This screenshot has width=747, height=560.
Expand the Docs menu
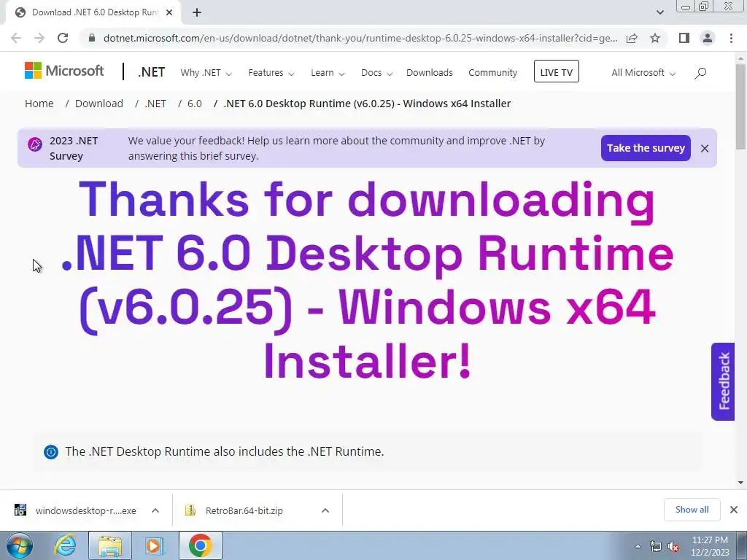pyautogui.click(x=376, y=73)
